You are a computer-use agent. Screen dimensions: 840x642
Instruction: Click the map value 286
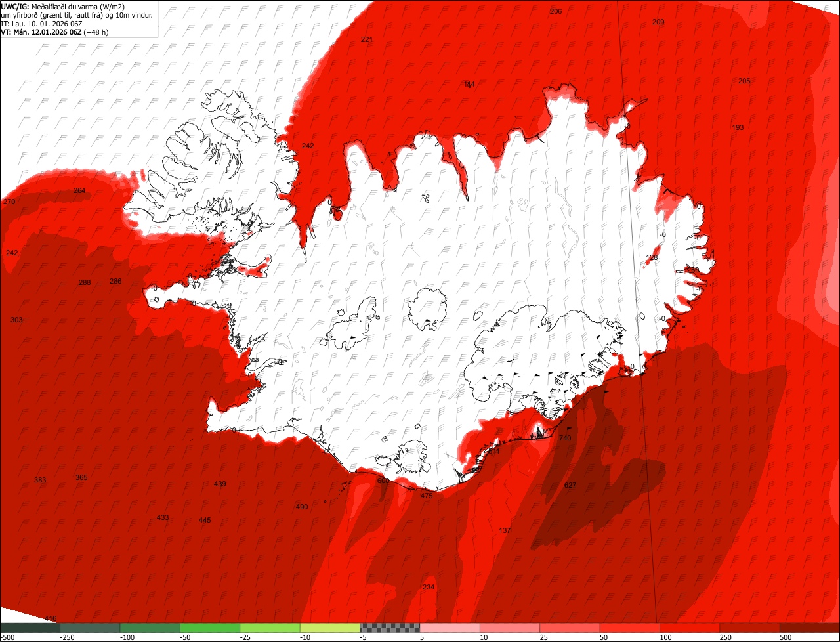pyautogui.click(x=115, y=281)
